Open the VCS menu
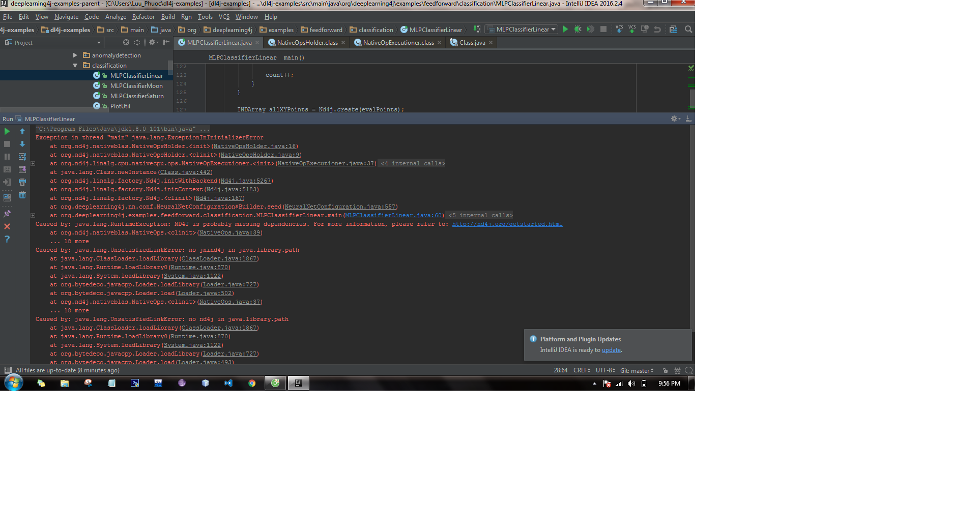Screen dimensions: 980x528 click(224, 17)
